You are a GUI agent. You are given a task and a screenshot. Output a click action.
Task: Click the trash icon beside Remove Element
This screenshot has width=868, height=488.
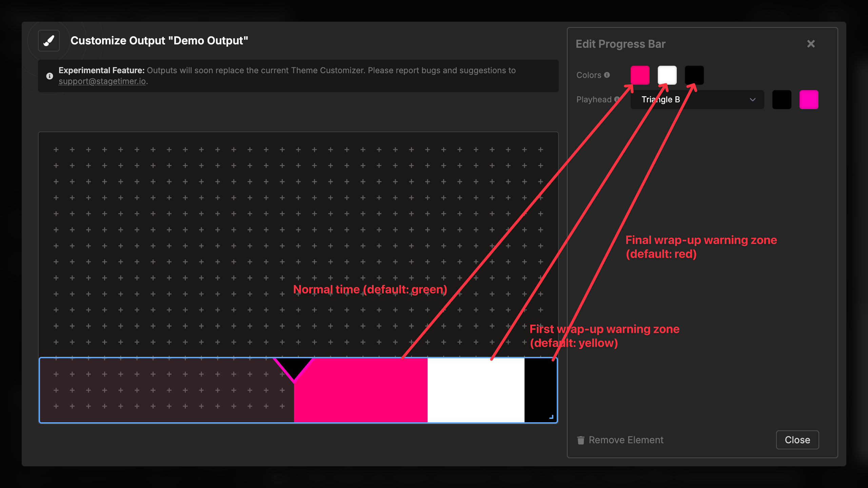click(x=580, y=440)
